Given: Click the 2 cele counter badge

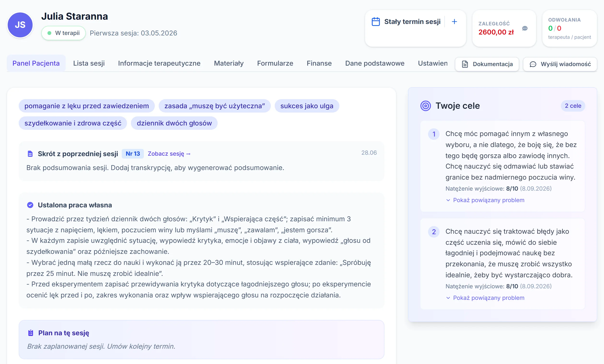Looking at the screenshot, I should tap(573, 106).
